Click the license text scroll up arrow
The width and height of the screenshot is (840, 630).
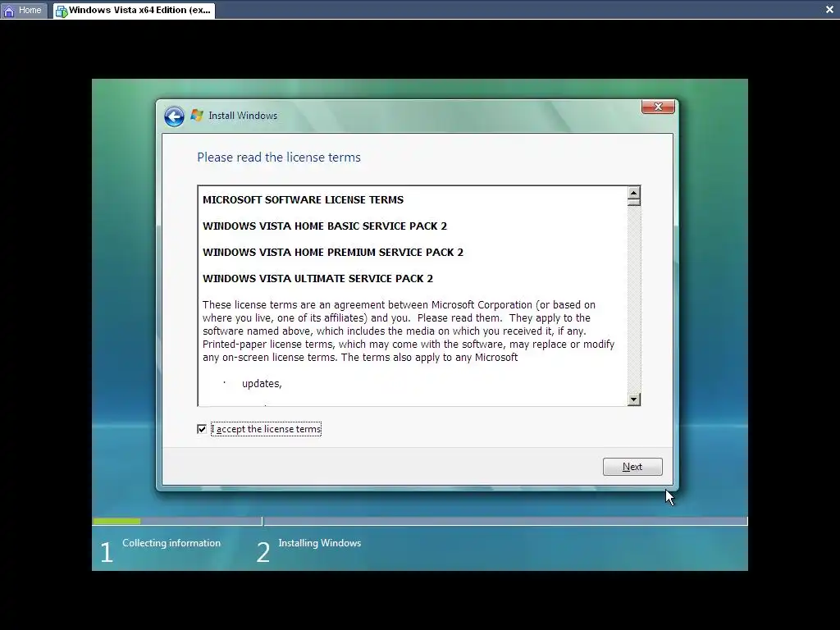tap(634, 193)
